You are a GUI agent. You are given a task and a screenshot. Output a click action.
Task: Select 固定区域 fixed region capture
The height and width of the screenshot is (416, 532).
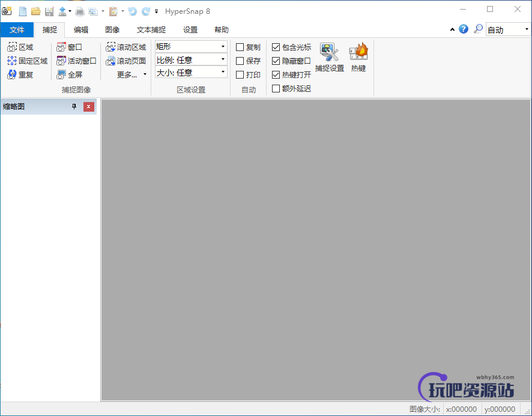[x=27, y=61]
